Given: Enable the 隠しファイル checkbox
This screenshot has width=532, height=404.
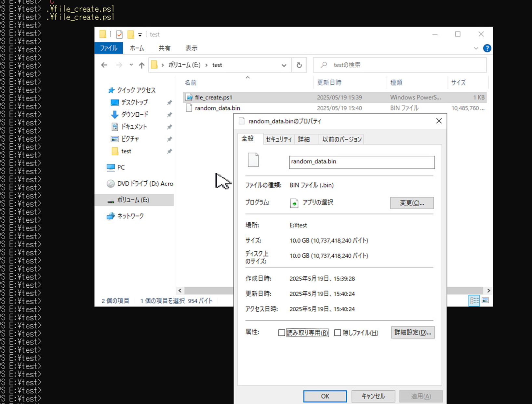Looking at the screenshot, I should click(338, 333).
